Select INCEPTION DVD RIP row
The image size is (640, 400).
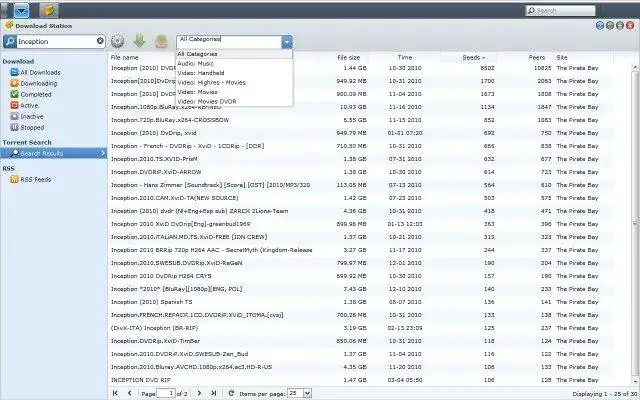(x=361, y=380)
